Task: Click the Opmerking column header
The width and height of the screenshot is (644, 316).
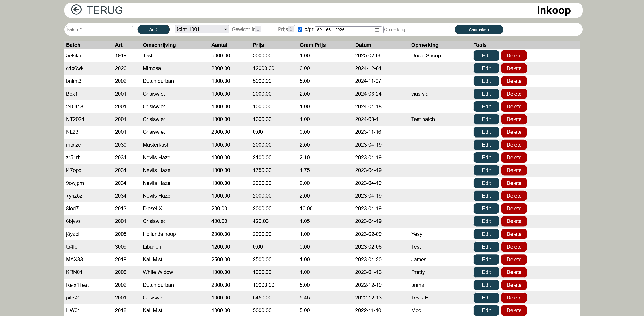Action: click(x=425, y=45)
